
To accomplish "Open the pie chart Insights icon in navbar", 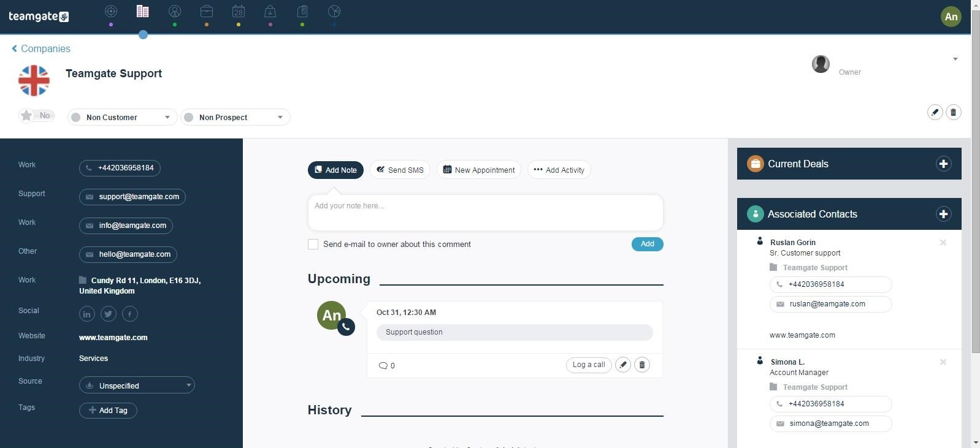I will tap(334, 11).
